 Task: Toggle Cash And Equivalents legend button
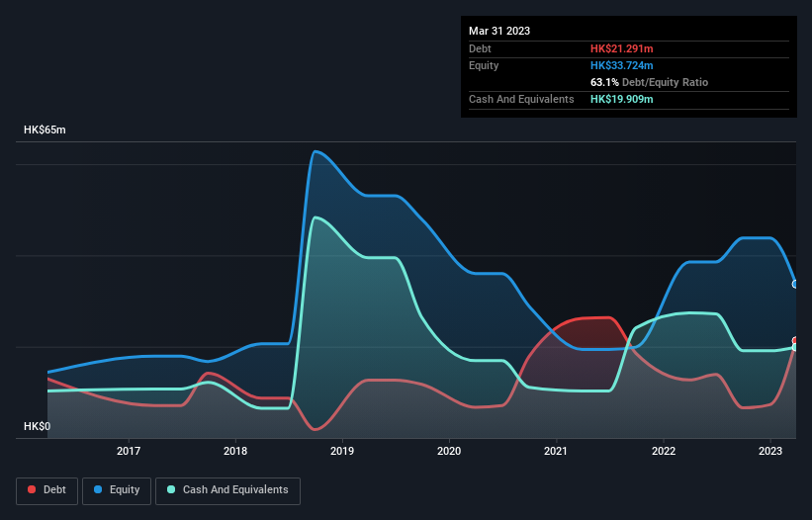pos(227,490)
